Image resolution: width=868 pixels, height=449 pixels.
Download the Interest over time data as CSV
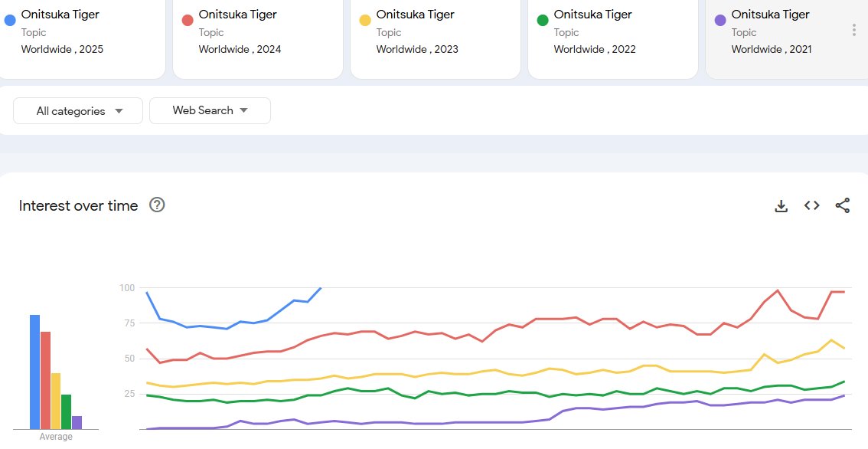pos(781,206)
